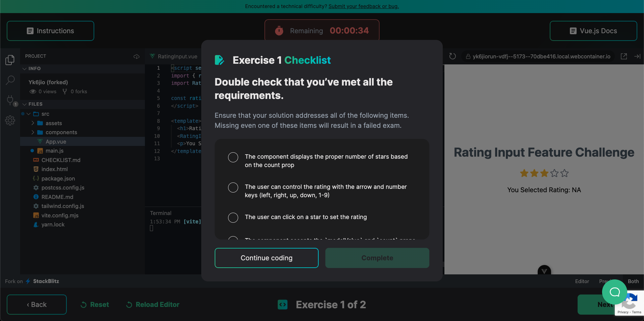Image resolution: width=644 pixels, height=321 pixels.
Task: Click the Complete button
Action: (377, 258)
